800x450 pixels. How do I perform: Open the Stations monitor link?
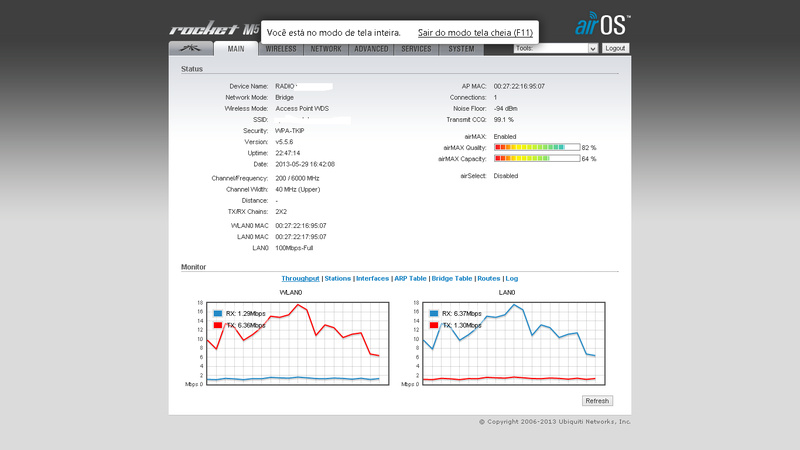tap(338, 279)
